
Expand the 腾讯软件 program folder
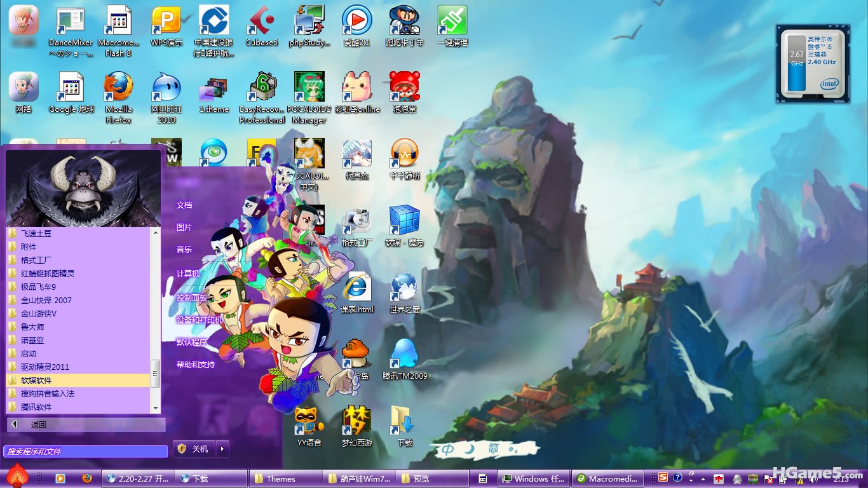click(x=36, y=407)
